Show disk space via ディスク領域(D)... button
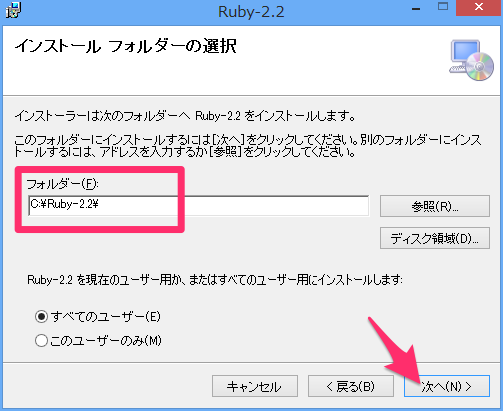The width and height of the screenshot is (503, 411). pyautogui.click(x=435, y=238)
